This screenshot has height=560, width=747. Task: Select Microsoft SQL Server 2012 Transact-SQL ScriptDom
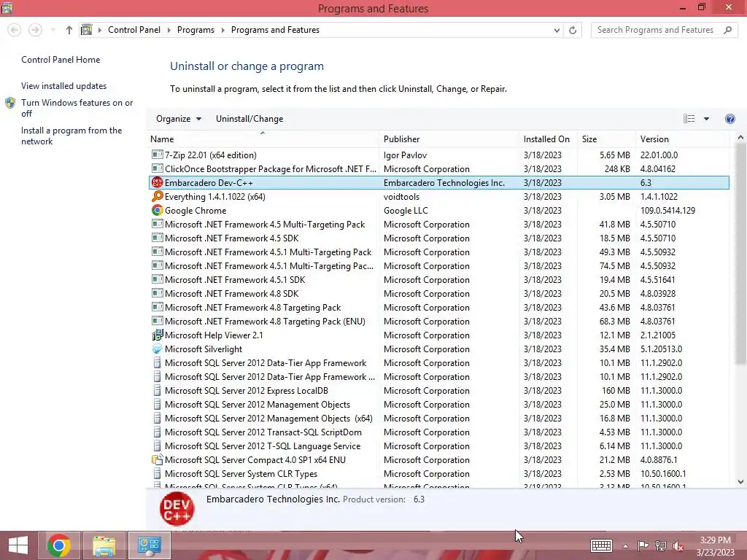coord(438,432)
